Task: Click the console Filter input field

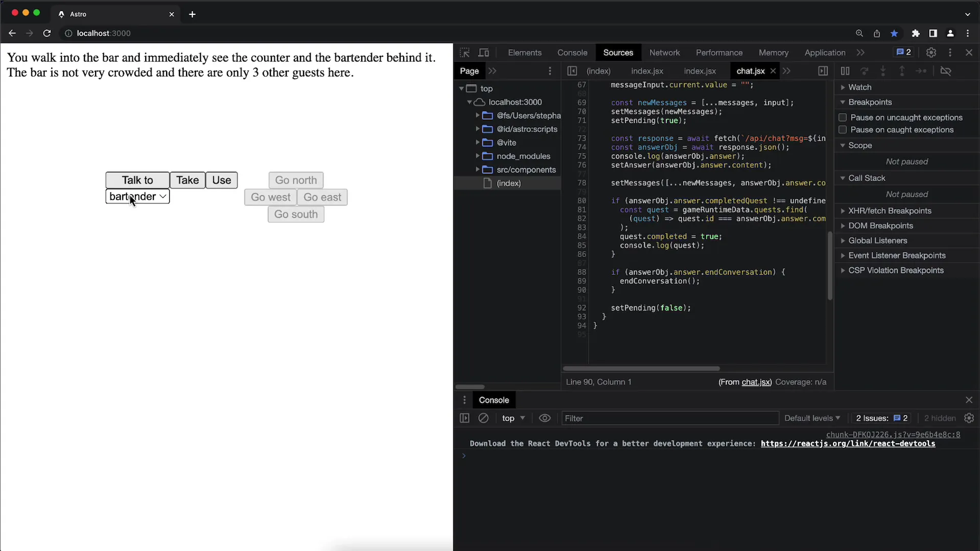Action: point(670,418)
